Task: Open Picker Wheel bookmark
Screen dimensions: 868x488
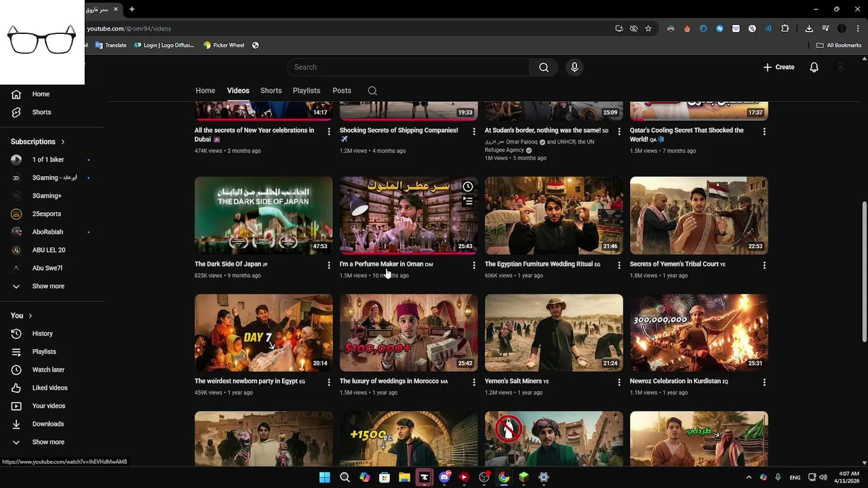Action: coord(224,45)
